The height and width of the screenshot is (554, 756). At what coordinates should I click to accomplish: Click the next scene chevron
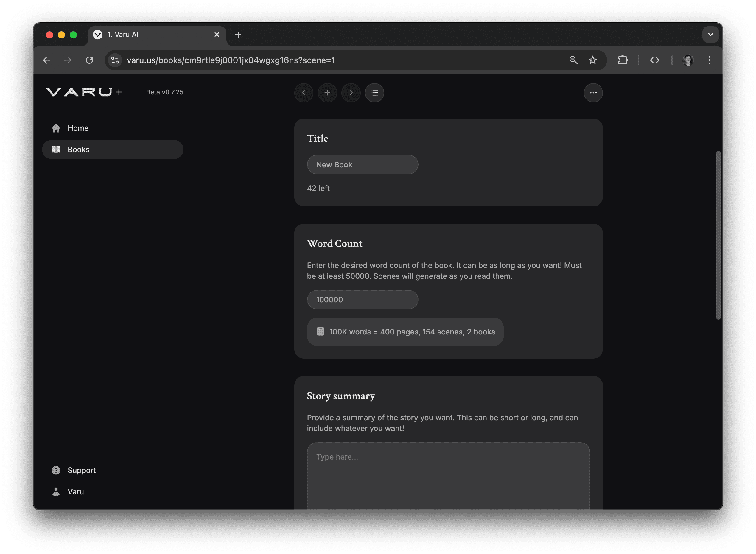(x=351, y=93)
